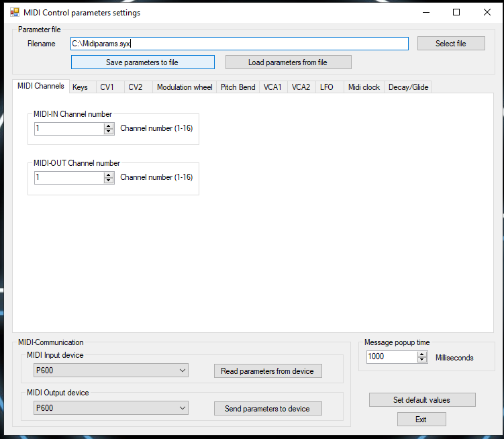504x439 pixels.
Task: Decrease message popup time with down arrow
Action: coord(422,360)
